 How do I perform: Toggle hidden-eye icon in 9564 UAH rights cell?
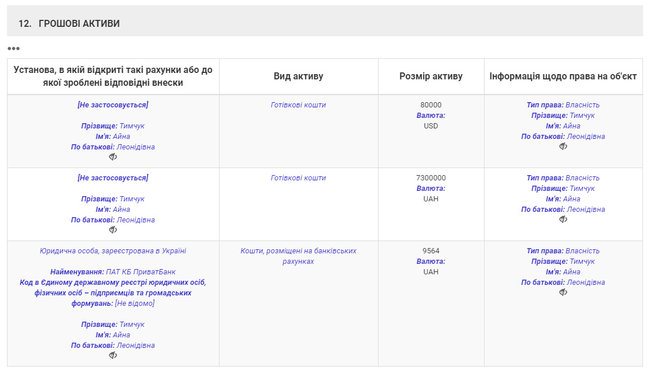[563, 292]
